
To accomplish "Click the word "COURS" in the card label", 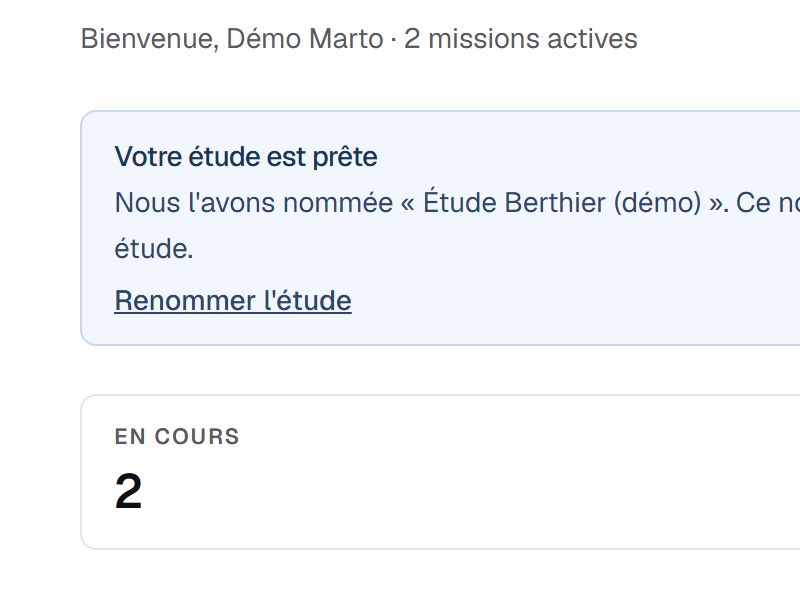I will coord(197,437).
